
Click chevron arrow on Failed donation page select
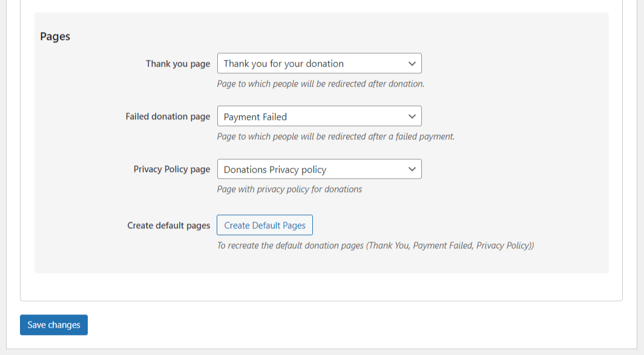(x=412, y=116)
